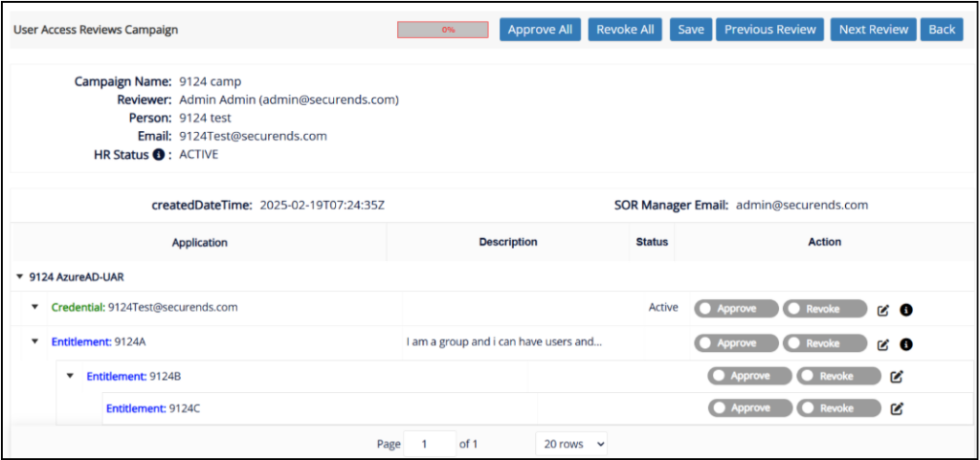Click Entitlement: 9124B label

tap(134, 377)
